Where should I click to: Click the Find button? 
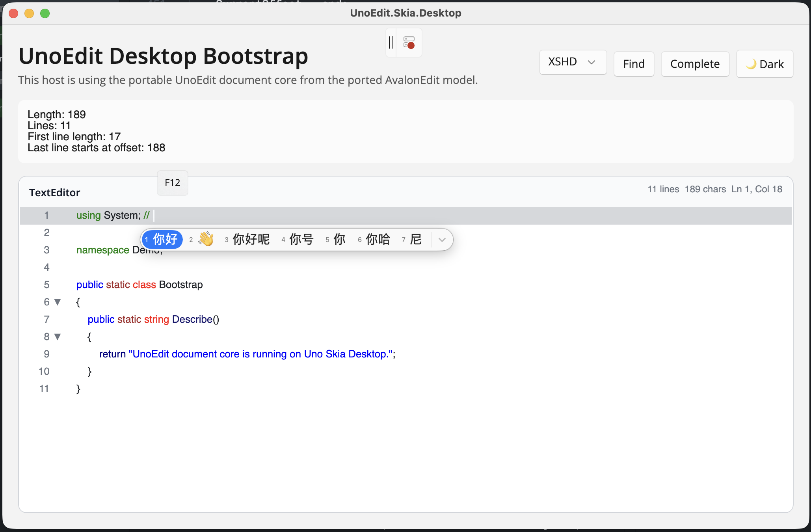[x=634, y=64]
